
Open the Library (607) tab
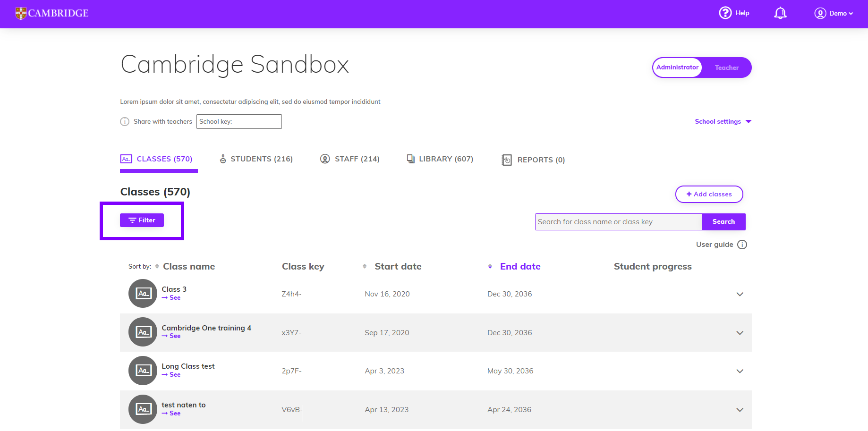(x=440, y=159)
